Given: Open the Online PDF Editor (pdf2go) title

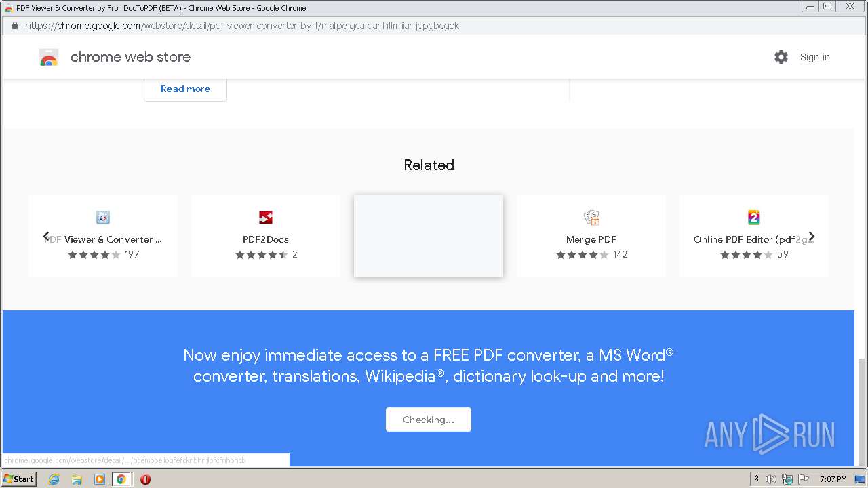Looking at the screenshot, I should click(x=754, y=239).
